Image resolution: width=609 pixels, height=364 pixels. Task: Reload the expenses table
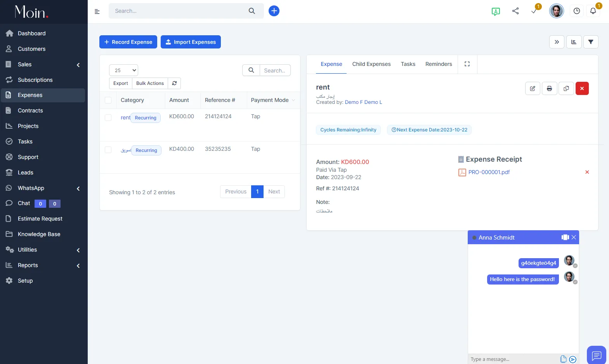[175, 83]
